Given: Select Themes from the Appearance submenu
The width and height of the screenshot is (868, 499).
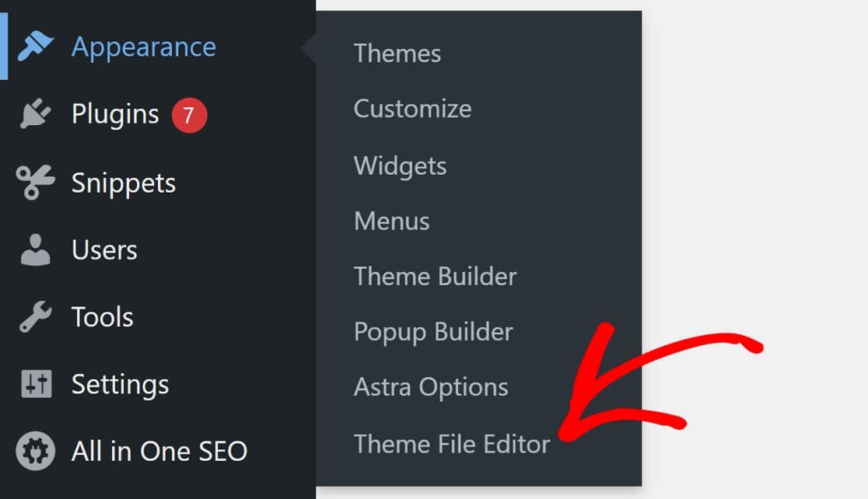Looking at the screenshot, I should pos(397,54).
